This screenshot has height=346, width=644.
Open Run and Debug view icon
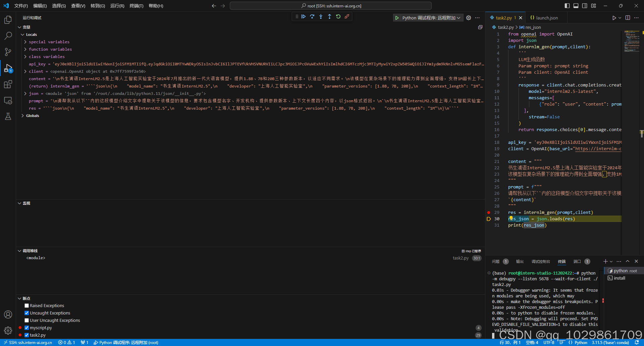(8, 68)
